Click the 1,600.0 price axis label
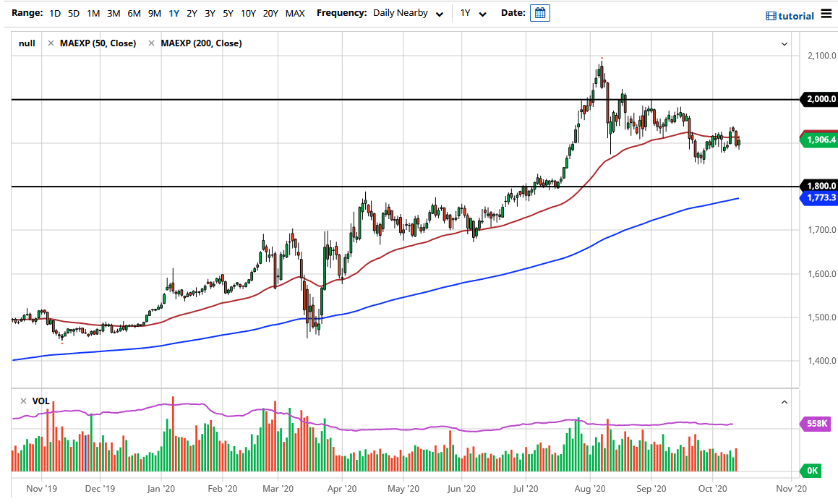 [821, 273]
